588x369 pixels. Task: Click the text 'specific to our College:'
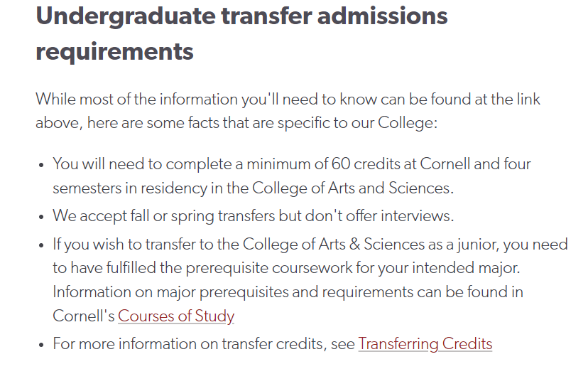point(357,123)
